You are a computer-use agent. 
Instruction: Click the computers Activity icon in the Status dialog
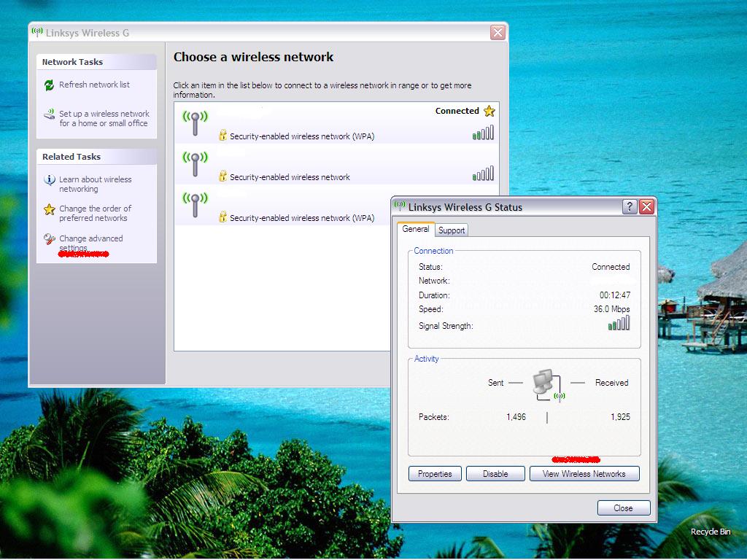click(x=548, y=385)
